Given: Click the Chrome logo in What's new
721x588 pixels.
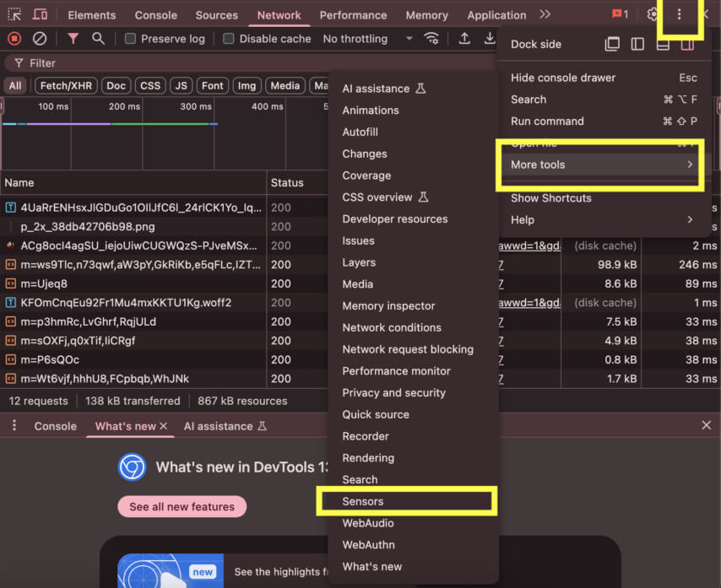Looking at the screenshot, I should tap(132, 467).
